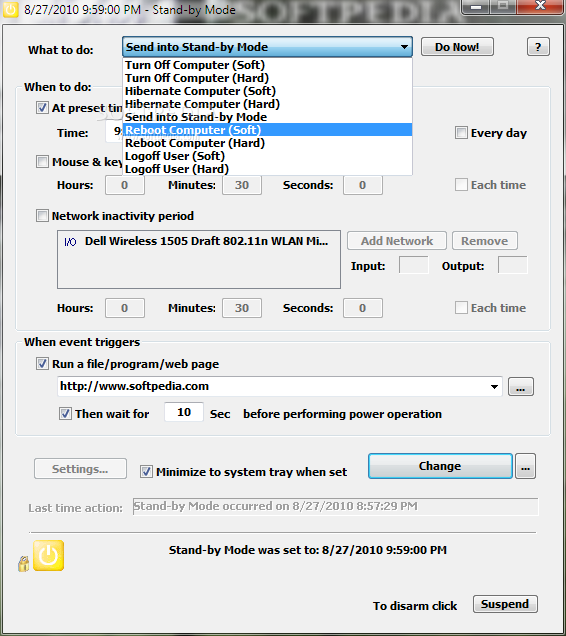
Task: Click the mouse inactivity Hours field
Action: (x=125, y=185)
